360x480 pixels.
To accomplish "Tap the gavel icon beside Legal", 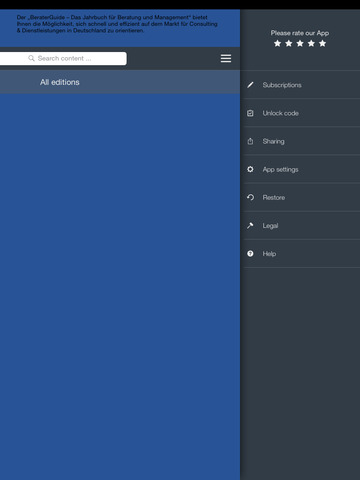I will pyautogui.click(x=250, y=226).
